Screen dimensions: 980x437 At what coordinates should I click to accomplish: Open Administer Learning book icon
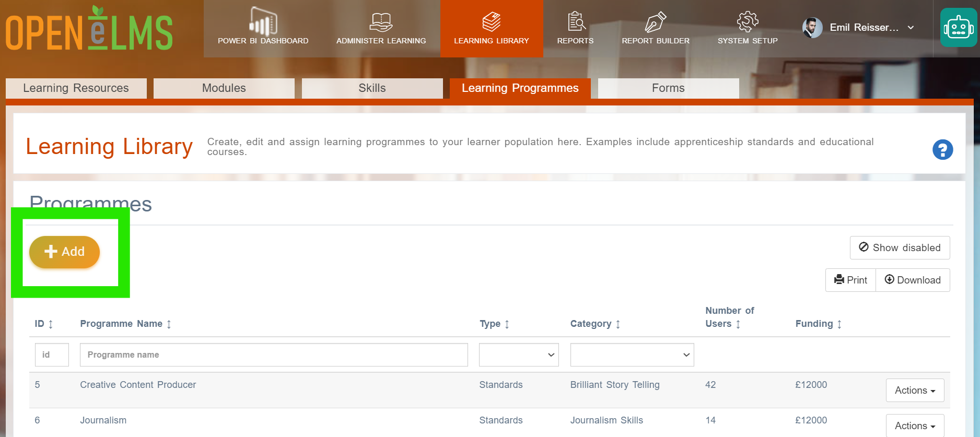381,22
